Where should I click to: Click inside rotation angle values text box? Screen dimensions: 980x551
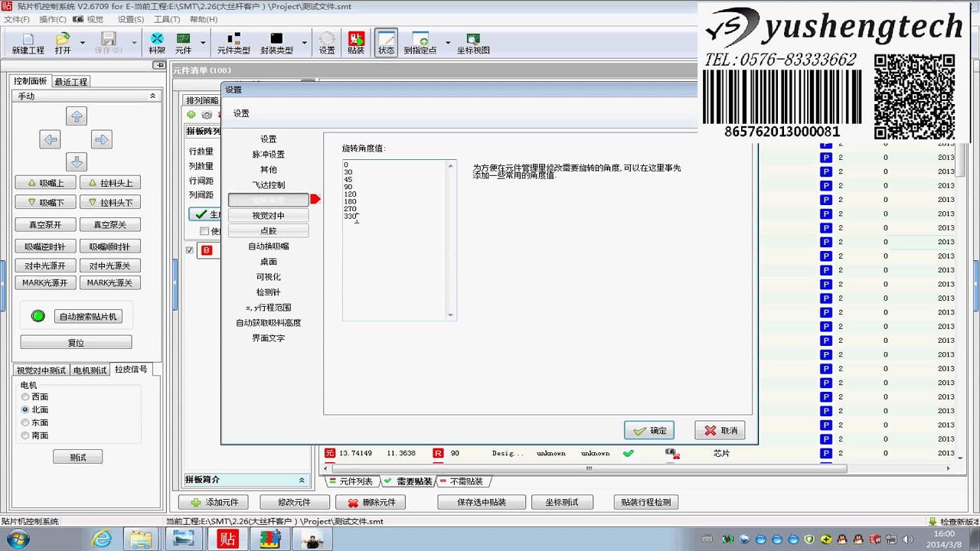pyautogui.click(x=394, y=240)
